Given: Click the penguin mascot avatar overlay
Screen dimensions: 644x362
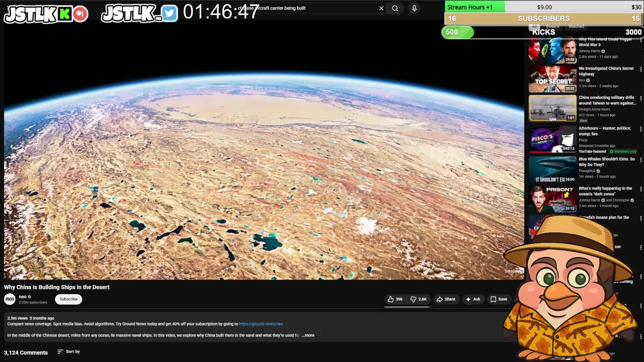Looking at the screenshot, I should tap(571, 289).
